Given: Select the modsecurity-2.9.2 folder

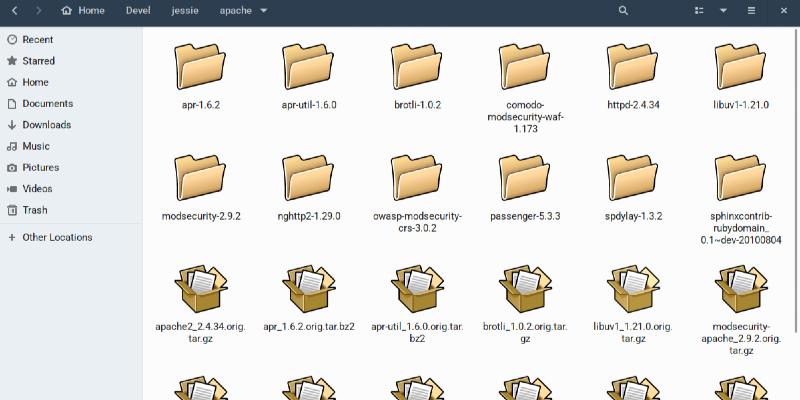Looking at the screenshot, I should click(x=201, y=179).
